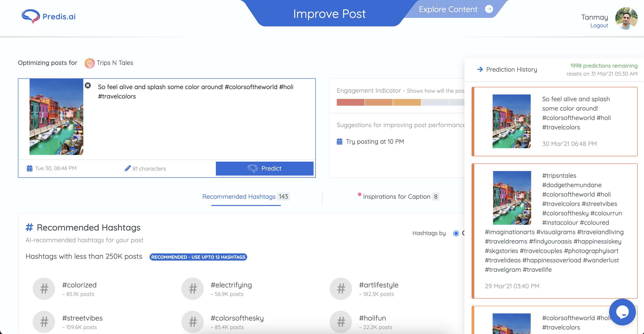Click the orange second segment of the engagement bar
Viewport: 644px width, 334px height.
tap(378, 102)
